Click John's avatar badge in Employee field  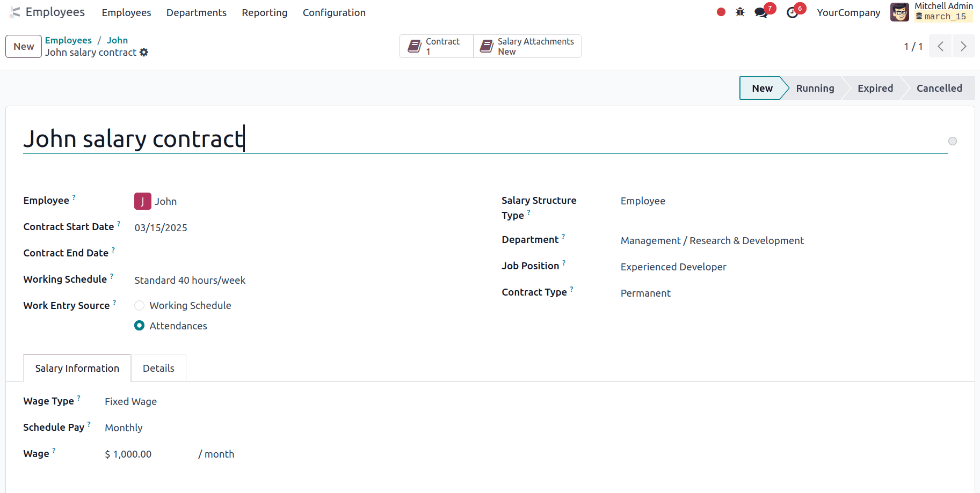click(x=142, y=201)
